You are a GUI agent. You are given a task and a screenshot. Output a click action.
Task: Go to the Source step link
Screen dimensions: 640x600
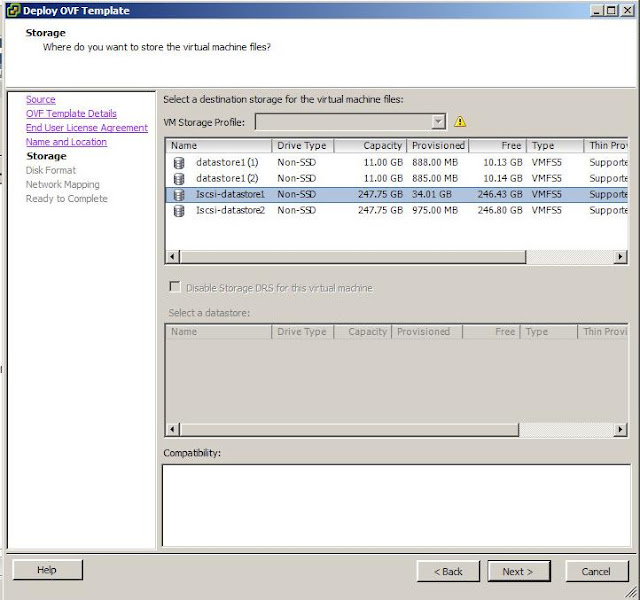[40, 99]
